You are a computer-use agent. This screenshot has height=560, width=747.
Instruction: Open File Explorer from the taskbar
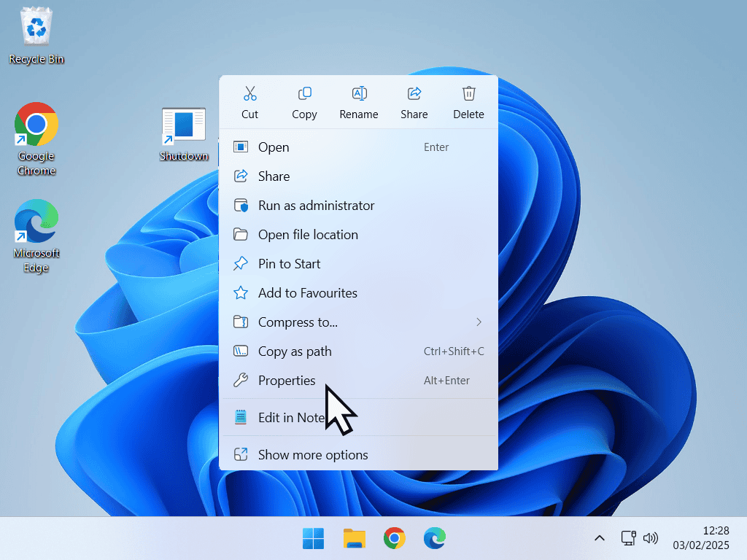(355, 539)
